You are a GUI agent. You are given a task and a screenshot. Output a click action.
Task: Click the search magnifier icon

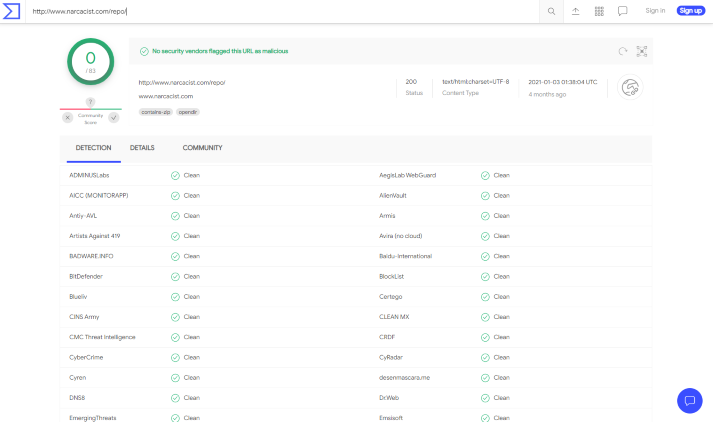(x=551, y=11)
